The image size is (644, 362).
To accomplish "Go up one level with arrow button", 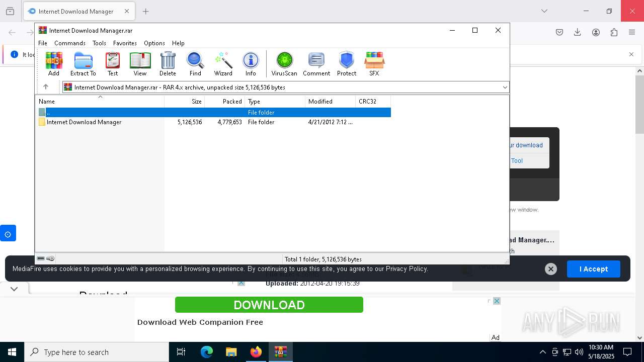I will [46, 87].
